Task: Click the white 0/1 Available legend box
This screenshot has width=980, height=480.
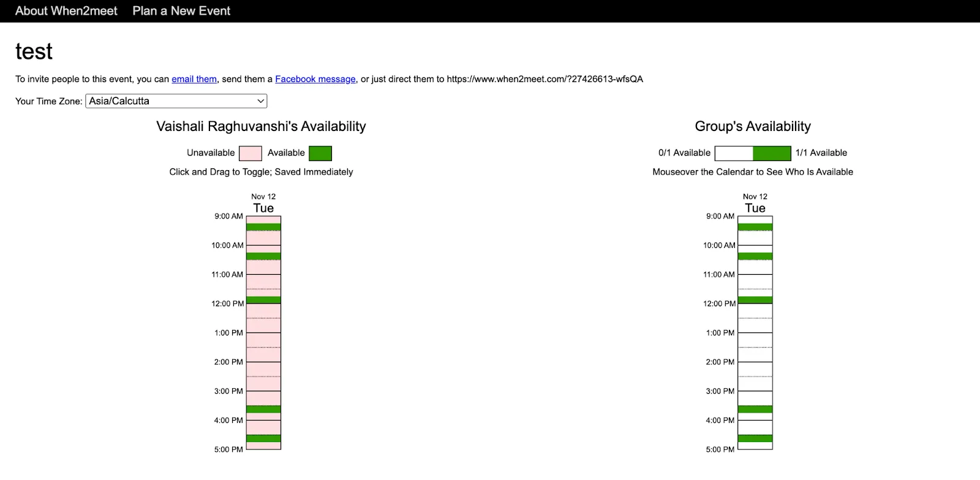Action: [734, 153]
